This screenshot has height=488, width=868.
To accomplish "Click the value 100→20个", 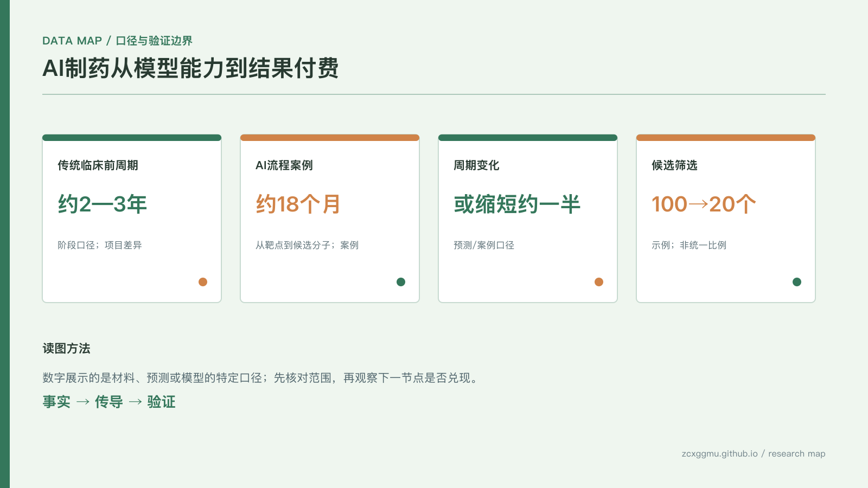I will coord(704,204).
